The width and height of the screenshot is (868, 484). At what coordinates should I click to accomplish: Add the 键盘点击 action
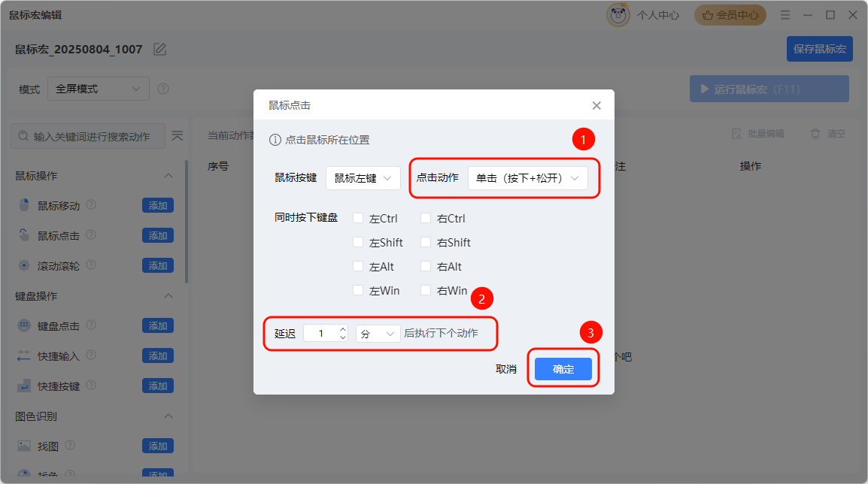pos(158,325)
